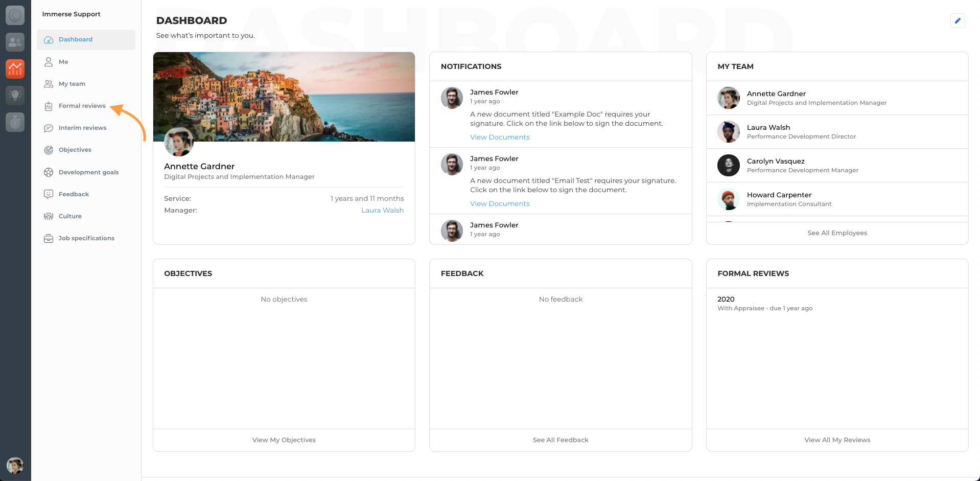Click 'With Appraisee · due 1 year ago' text
Screen dimensions: 980x481
click(x=765, y=308)
